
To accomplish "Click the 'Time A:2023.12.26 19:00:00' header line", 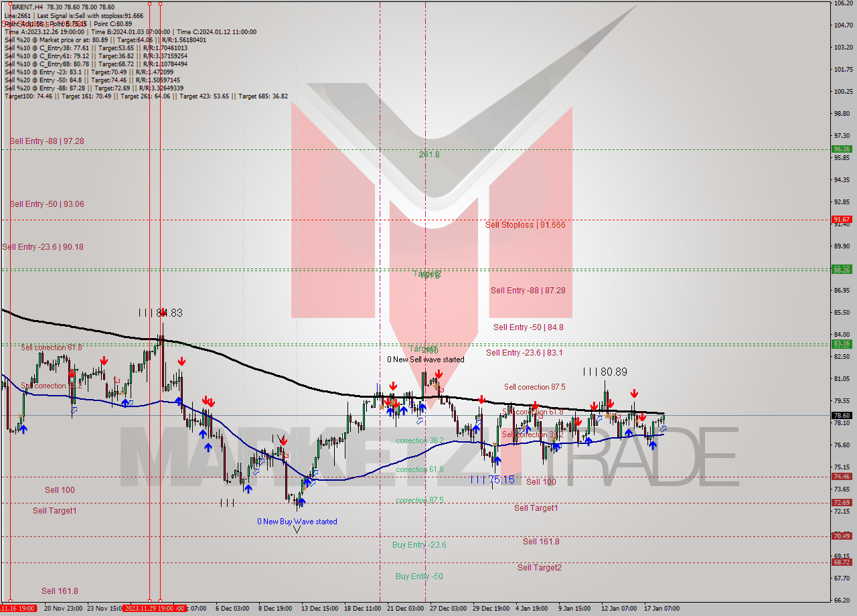I will pyautogui.click(x=131, y=32).
